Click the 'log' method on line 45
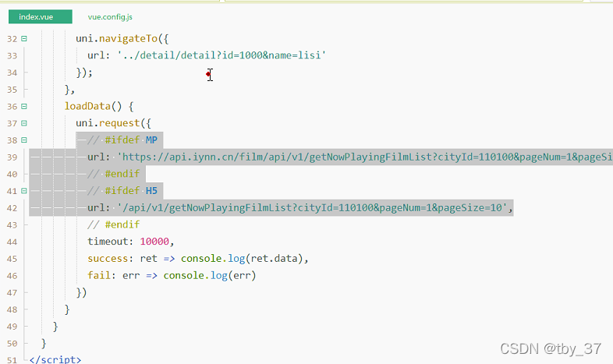This screenshot has width=613, height=364. click(236, 259)
